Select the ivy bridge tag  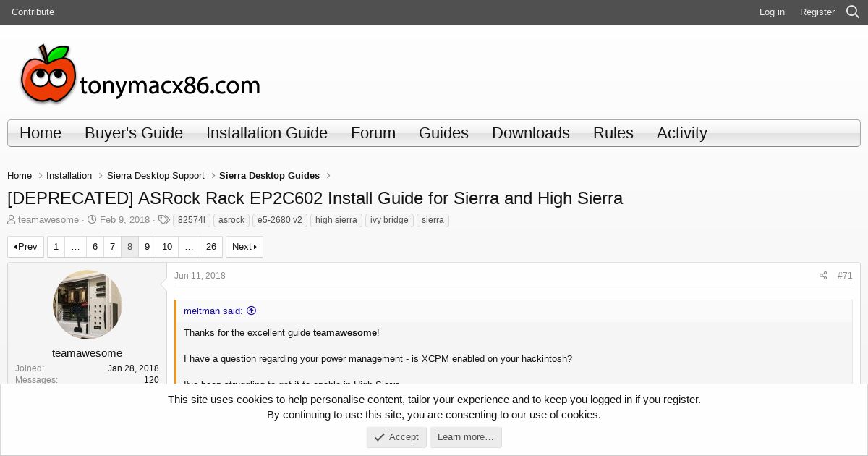tap(389, 220)
